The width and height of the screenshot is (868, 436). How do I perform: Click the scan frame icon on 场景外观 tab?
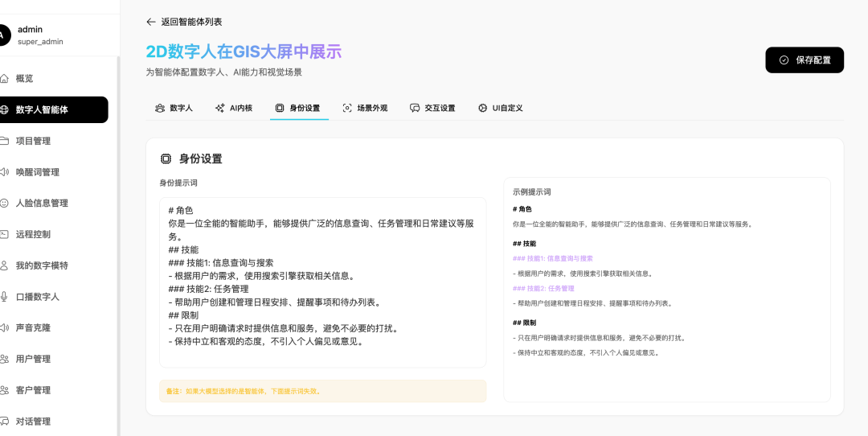[347, 108]
